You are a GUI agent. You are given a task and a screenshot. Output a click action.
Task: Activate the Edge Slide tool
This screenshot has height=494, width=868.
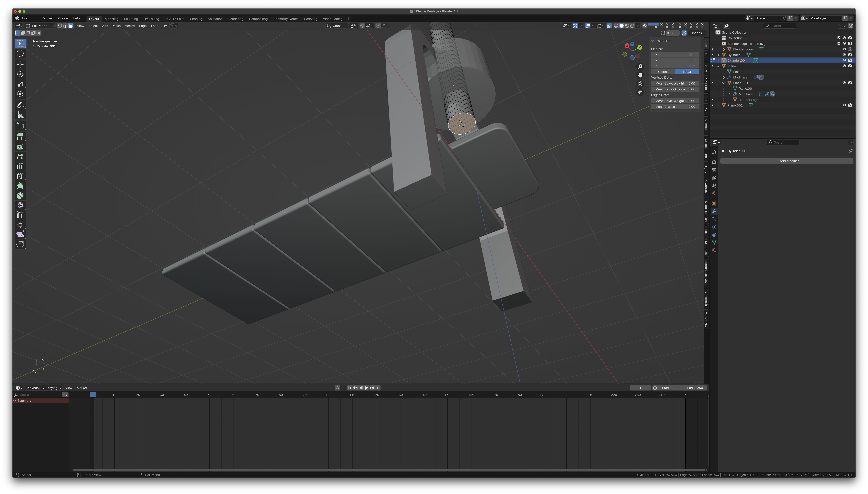pyautogui.click(x=20, y=215)
